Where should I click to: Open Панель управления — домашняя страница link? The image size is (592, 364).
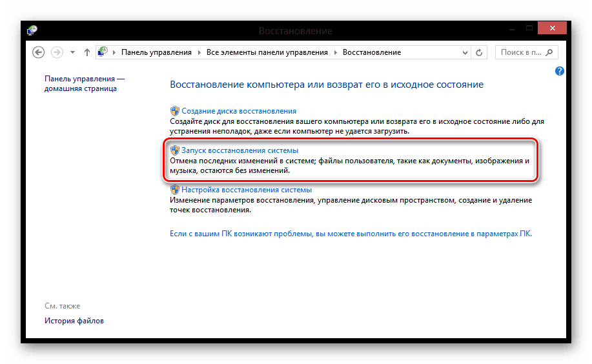85,83
